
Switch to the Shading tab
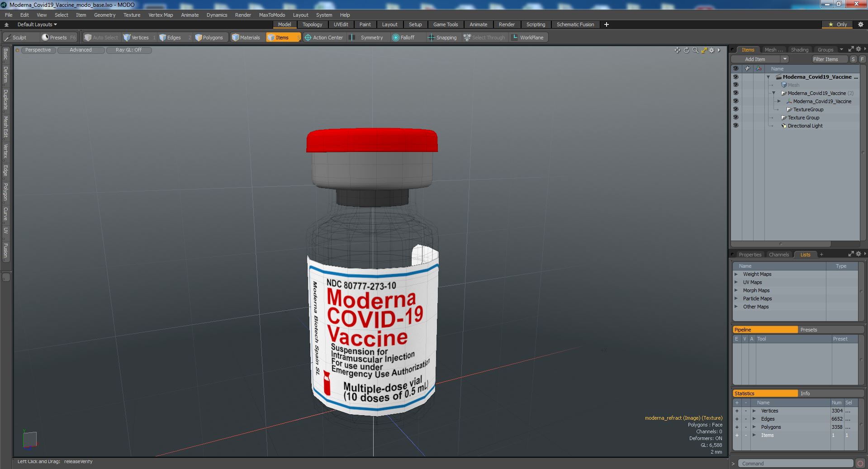(799, 50)
